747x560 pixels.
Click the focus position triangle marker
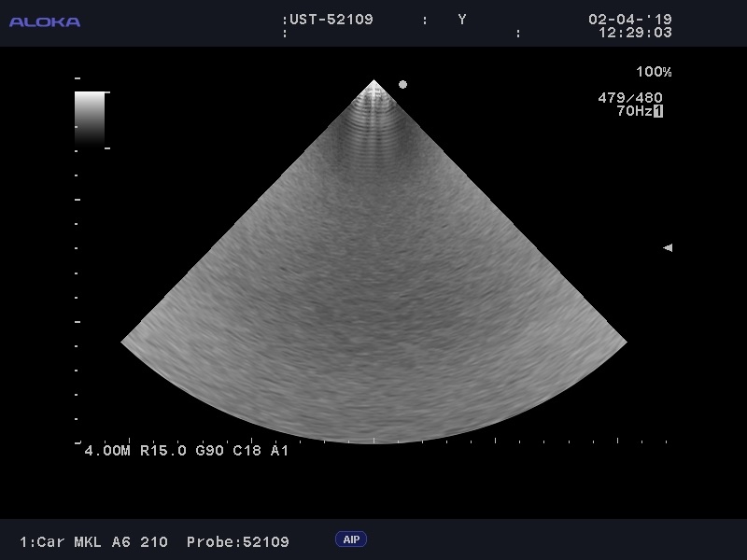pyautogui.click(x=668, y=247)
